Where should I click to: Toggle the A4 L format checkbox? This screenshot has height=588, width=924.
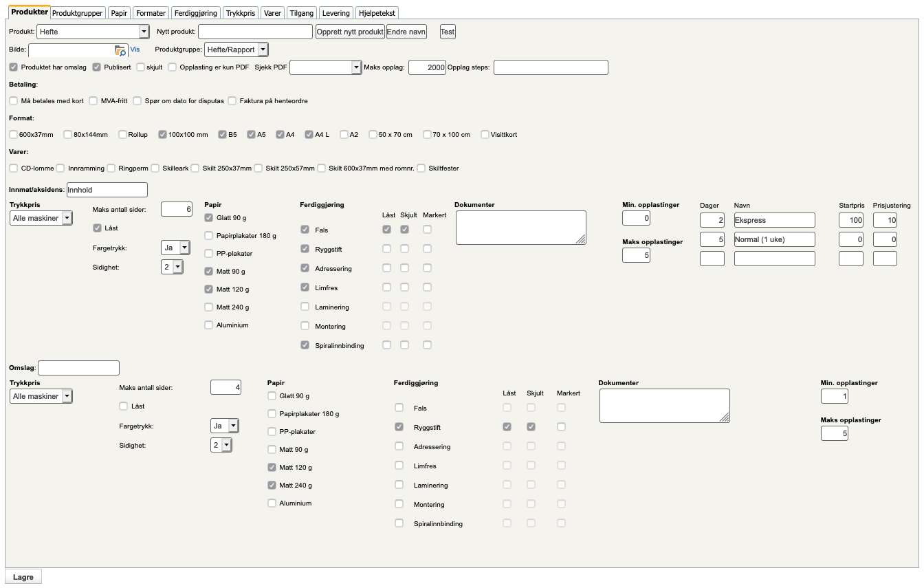[x=309, y=135]
